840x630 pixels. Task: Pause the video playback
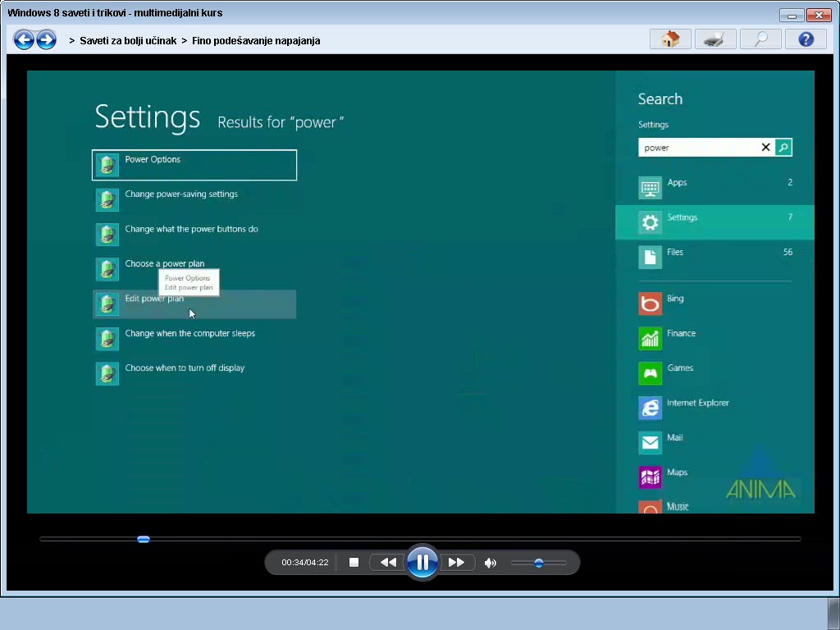[422, 562]
